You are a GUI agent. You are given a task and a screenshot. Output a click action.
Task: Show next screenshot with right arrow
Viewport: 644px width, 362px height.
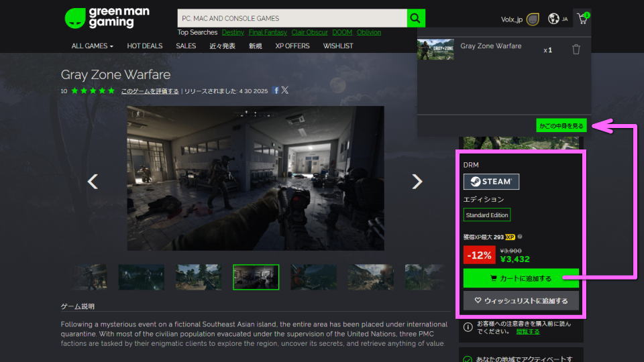[417, 182]
